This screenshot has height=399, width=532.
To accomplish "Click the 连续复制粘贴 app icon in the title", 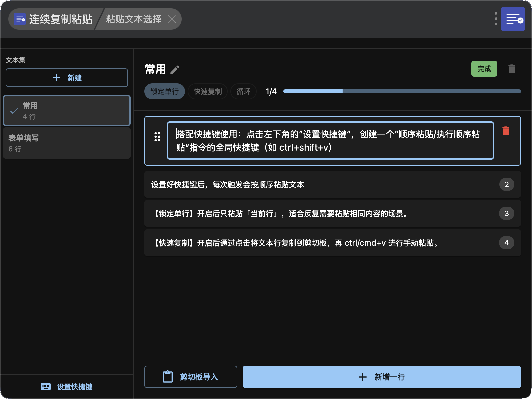I will coord(20,19).
